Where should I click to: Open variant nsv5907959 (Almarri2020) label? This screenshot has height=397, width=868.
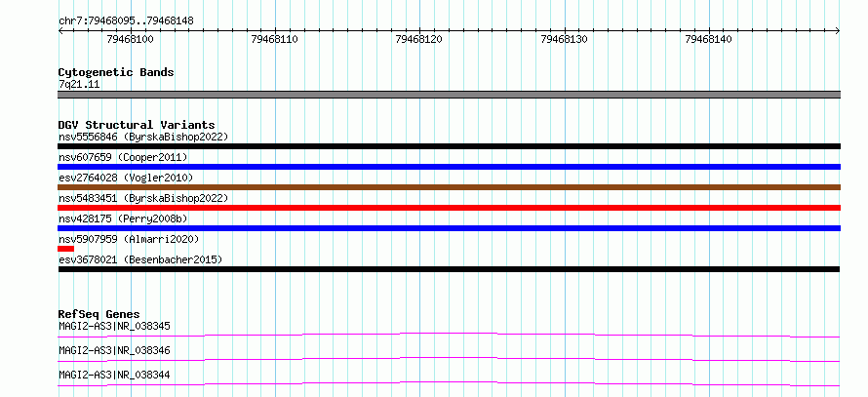[129, 239]
